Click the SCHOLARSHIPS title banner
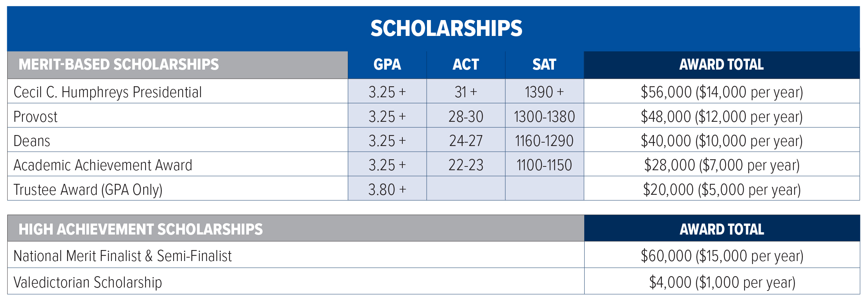This screenshot has width=868, height=303. click(446, 29)
